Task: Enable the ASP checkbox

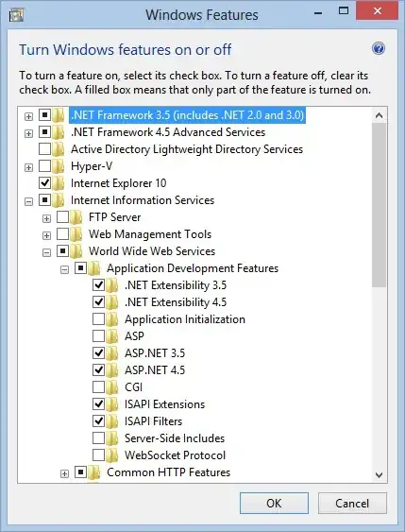Action: point(98,335)
